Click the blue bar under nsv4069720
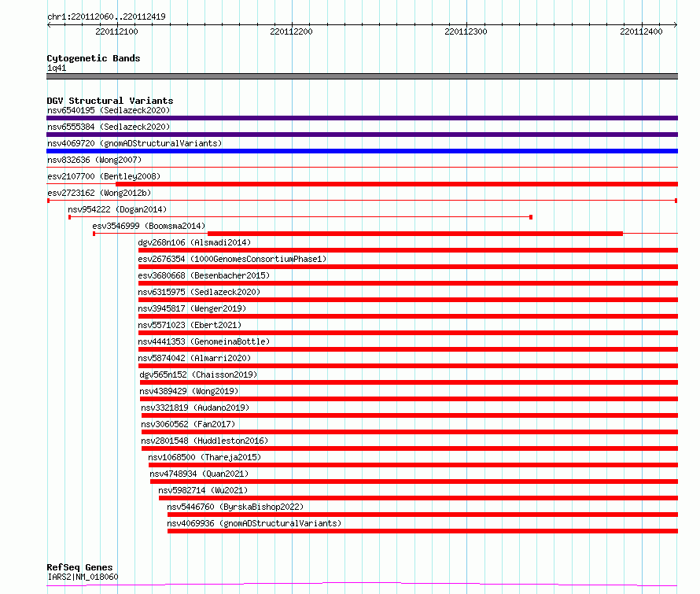 tap(362, 151)
